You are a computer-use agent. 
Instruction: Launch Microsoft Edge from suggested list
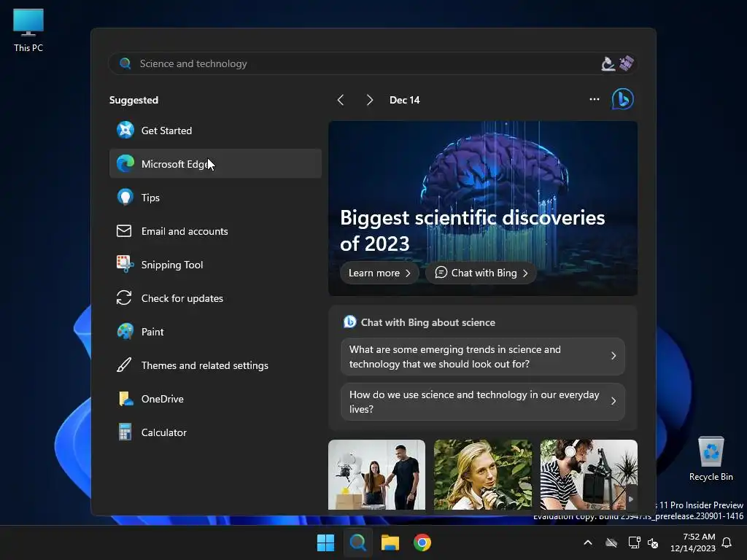pos(215,164)
